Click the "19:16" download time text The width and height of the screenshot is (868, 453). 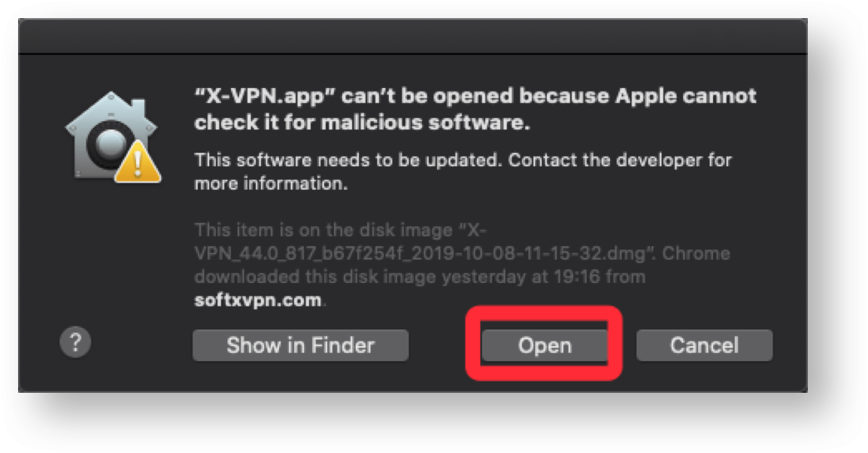[x=571, y=277]
